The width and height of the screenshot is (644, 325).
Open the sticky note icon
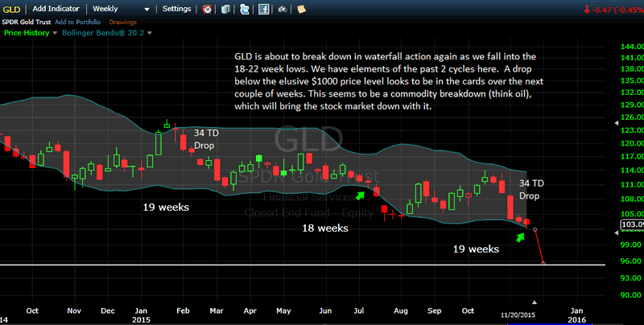click(301, 9)
